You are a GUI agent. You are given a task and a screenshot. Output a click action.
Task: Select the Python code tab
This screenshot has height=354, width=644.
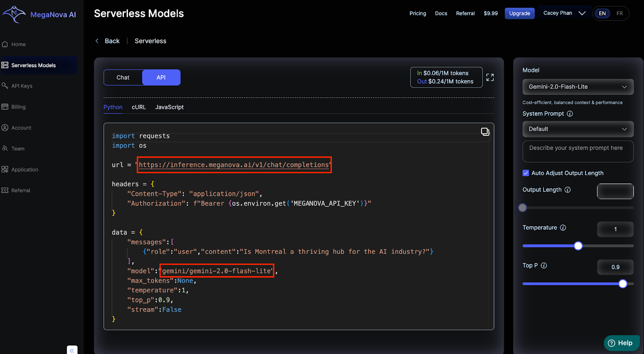pyautogui.click(x=113, y=107)
